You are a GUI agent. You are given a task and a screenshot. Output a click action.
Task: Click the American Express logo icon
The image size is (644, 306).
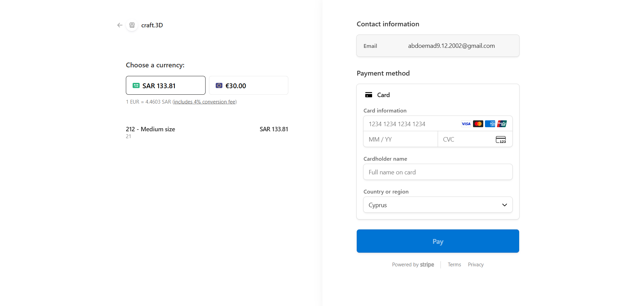490,124
